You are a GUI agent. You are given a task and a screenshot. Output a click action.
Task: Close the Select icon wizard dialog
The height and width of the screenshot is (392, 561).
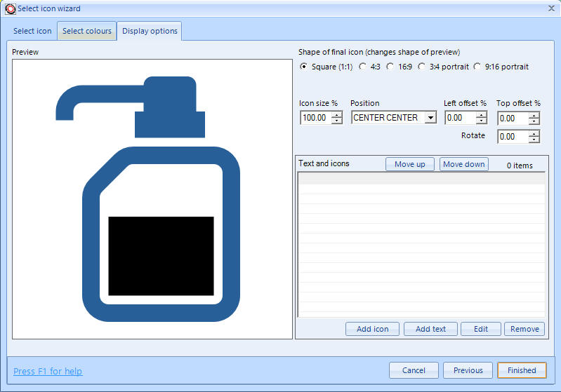(551, 8)
